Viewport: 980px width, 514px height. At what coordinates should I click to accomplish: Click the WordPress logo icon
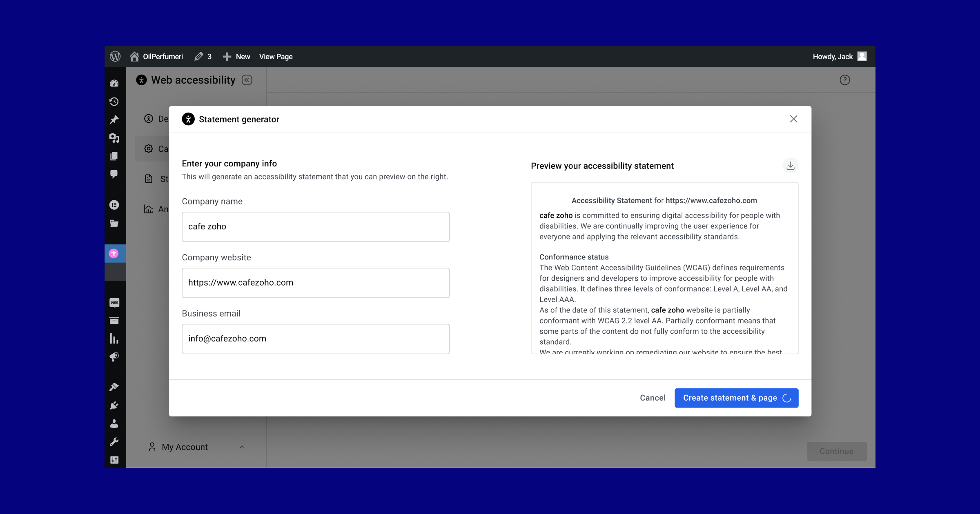coord(115,56)
